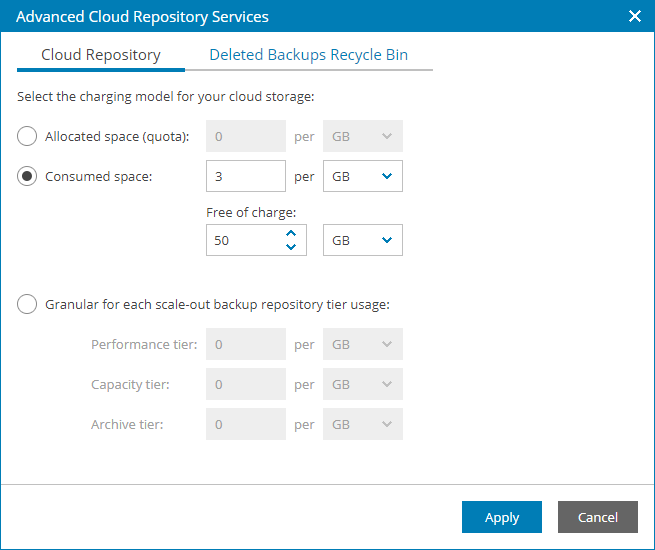Open Capacity tier unit dropdown
This screenshot has width=655, height=550.
[x=363, y=384]
